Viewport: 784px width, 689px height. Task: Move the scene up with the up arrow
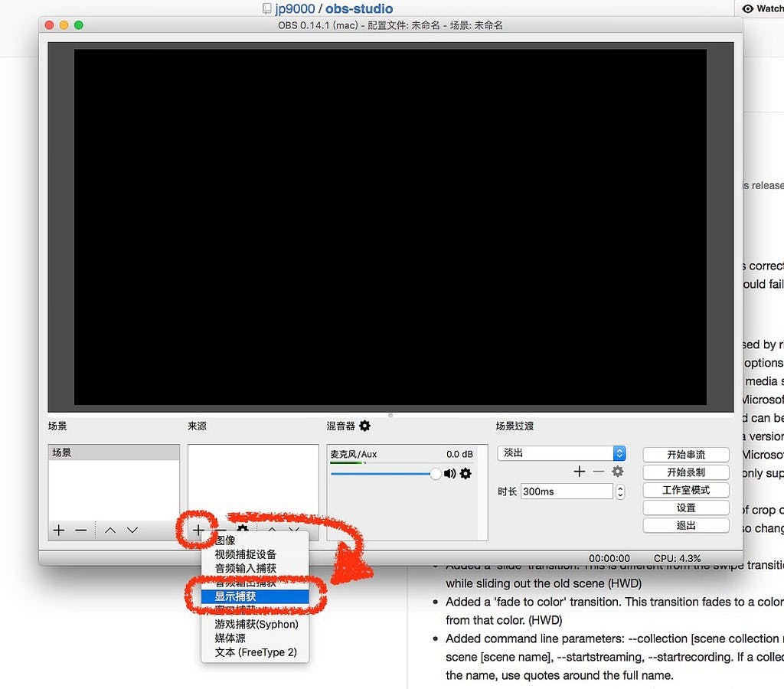point(110,530)
